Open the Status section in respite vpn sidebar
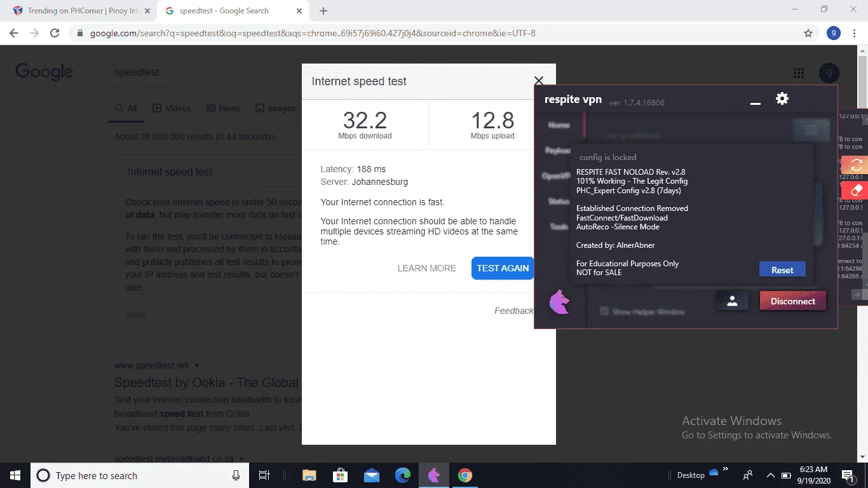The height and width of the screenshot is (488, 868). coord(559,201)
